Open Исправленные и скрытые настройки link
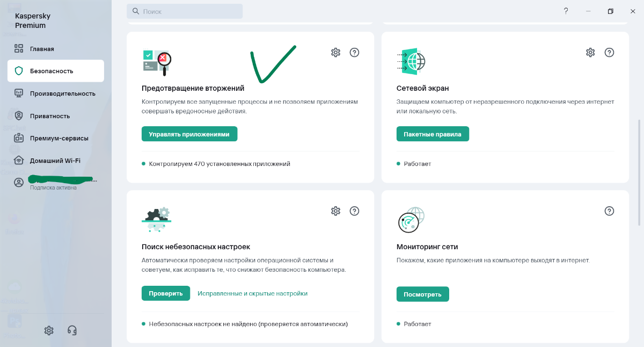 252,293
